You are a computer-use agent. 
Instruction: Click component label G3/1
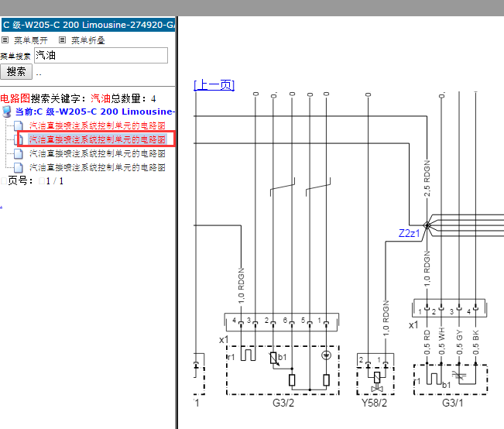[x=453, y=403]
